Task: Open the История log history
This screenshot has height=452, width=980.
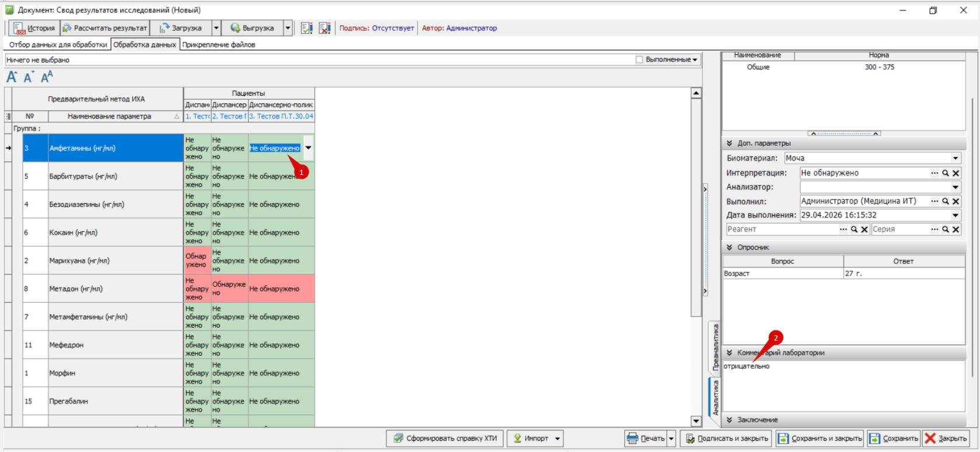Action: click(34, 28)
